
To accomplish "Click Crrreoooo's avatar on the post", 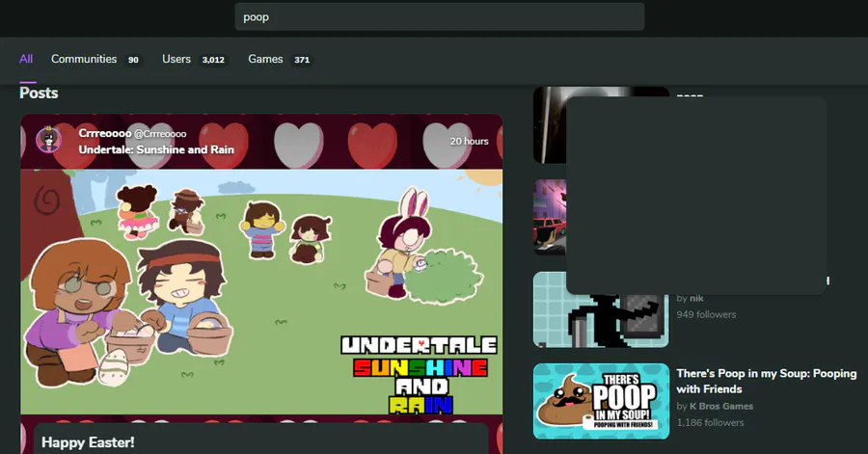I will click(x=49, y=140).
